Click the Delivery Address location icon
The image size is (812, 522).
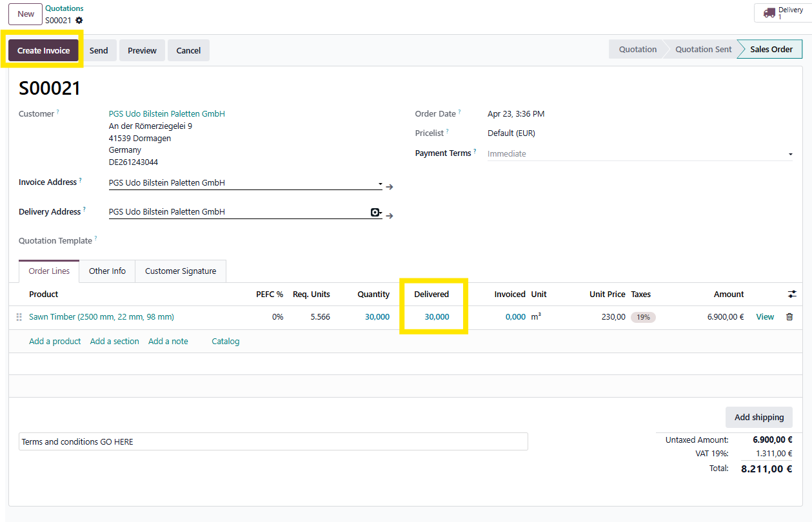(375, 212)
